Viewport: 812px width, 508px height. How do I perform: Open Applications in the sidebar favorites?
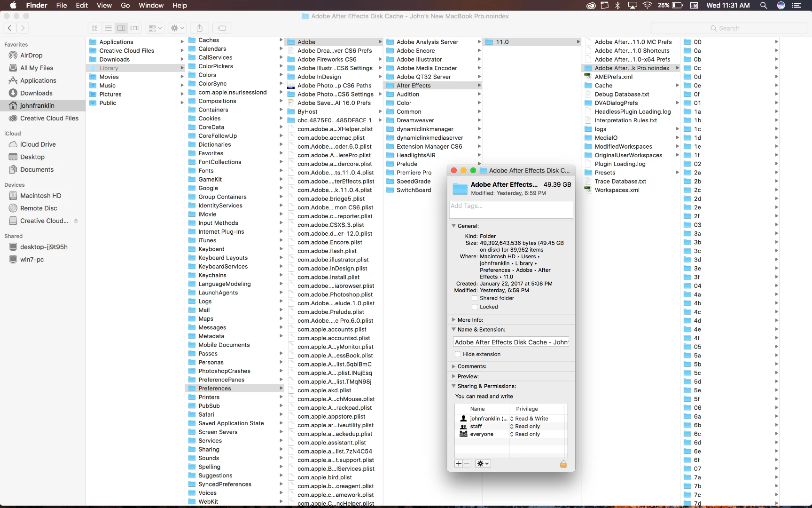pyautogui.click(x=38, y=80)
